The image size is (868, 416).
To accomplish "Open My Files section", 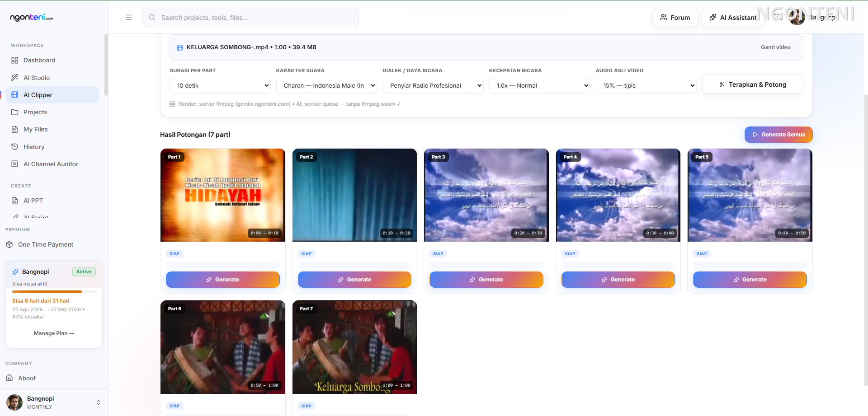I will pos(52,129).
